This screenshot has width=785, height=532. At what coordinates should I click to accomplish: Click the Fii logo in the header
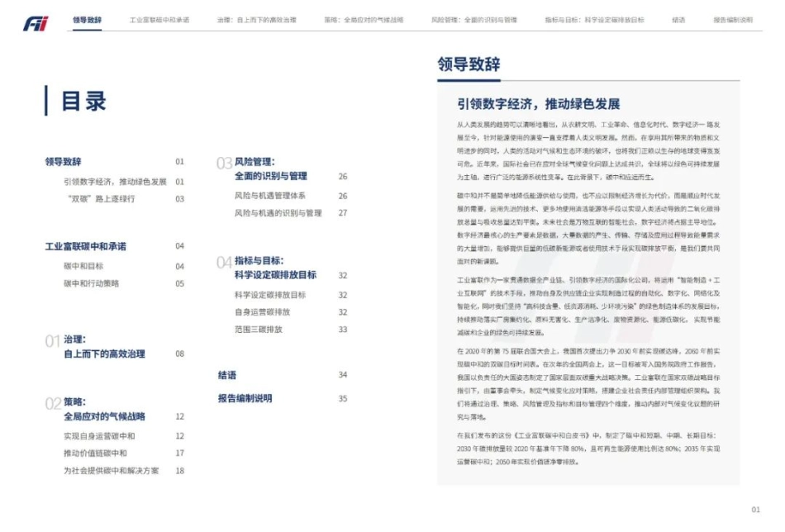click(36, 23)
